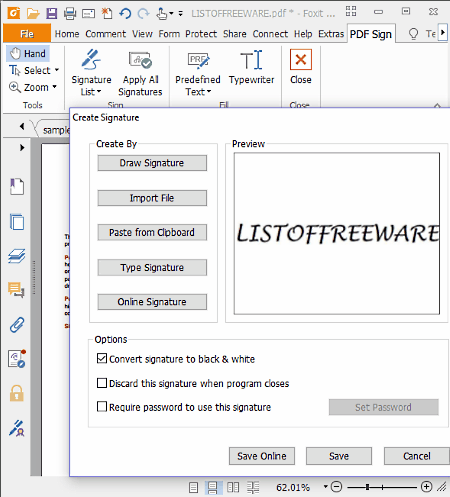Viewport: 450px width, 497px height.
Task: Redo the last action
Action: [144, 13]
